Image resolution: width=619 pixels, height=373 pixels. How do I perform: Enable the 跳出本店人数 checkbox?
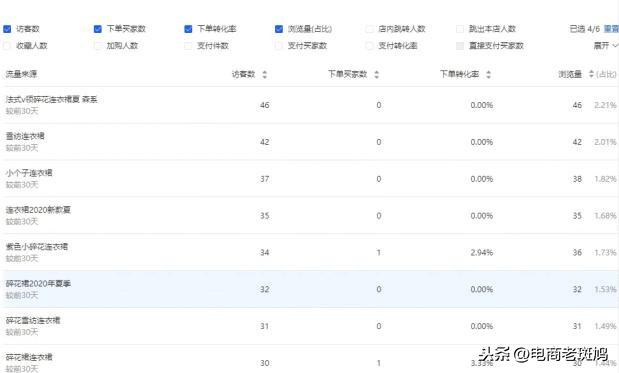[460, 29]
